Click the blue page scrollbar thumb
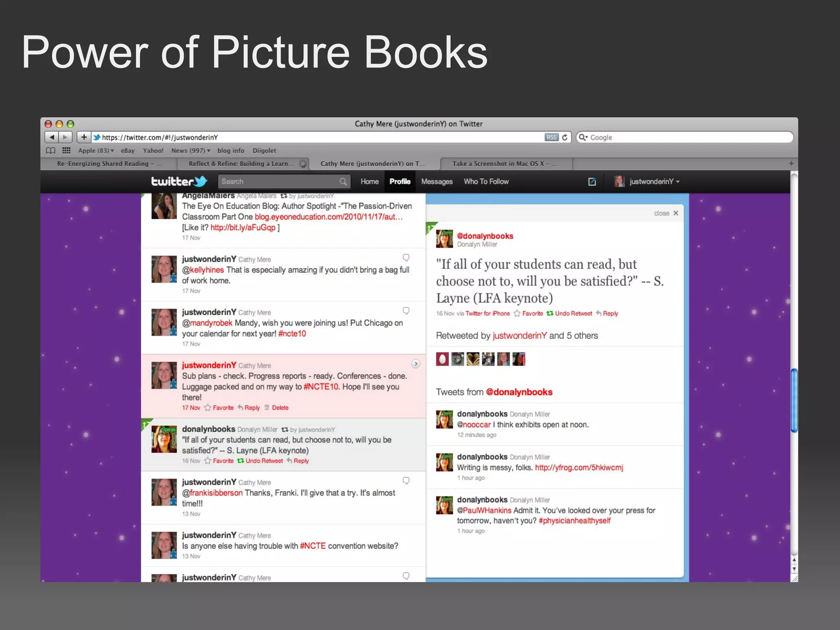Viewport: 840px width, 630px height. pyautogui.click(x=794, y=400)
